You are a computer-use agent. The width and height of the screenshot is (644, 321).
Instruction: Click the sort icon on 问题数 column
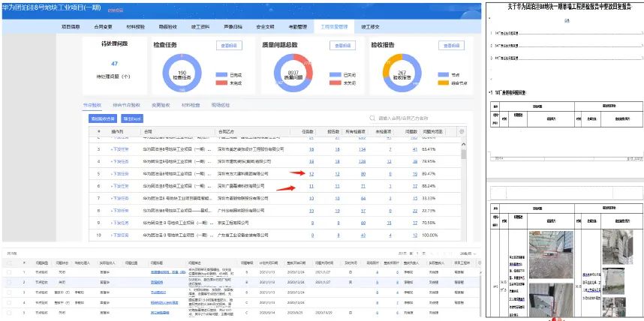coord(418,130)
